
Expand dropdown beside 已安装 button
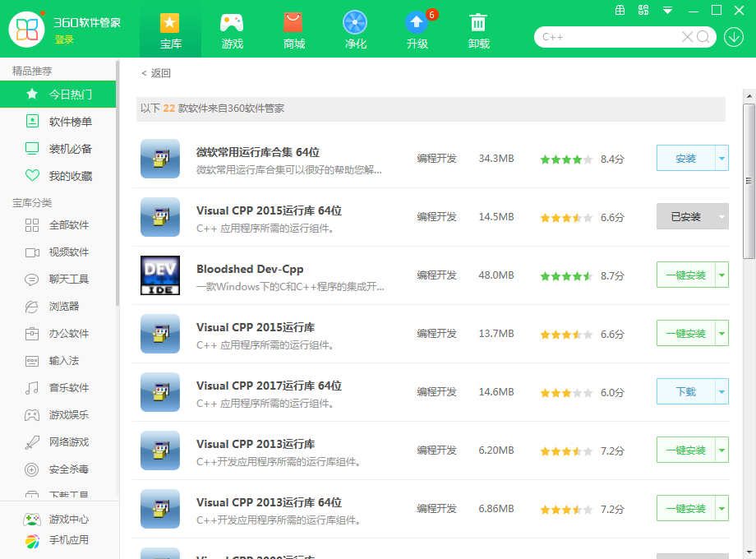click(x=721, y=216)
